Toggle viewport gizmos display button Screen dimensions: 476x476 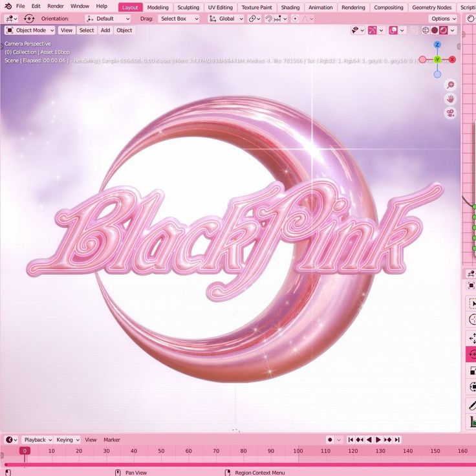tap(372, 30)
